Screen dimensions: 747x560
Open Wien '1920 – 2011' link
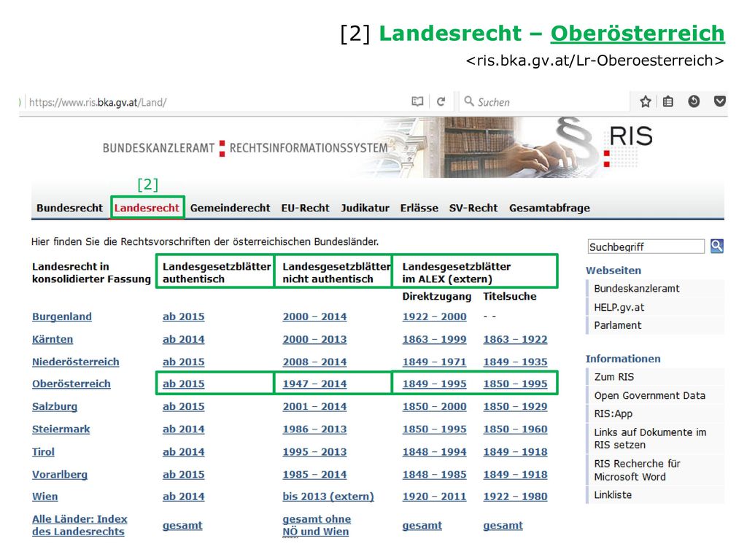435,497
